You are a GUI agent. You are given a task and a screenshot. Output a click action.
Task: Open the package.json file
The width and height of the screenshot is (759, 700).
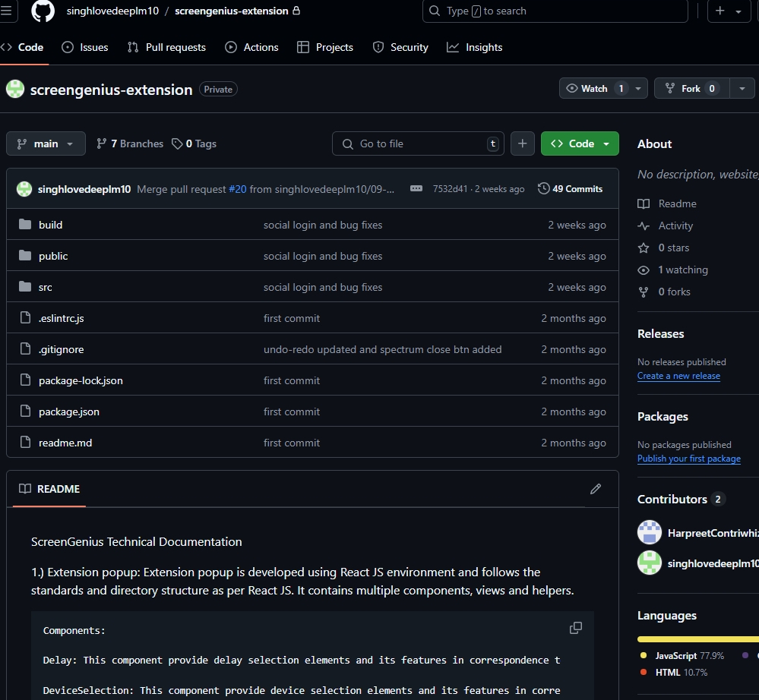click(68, 411)
